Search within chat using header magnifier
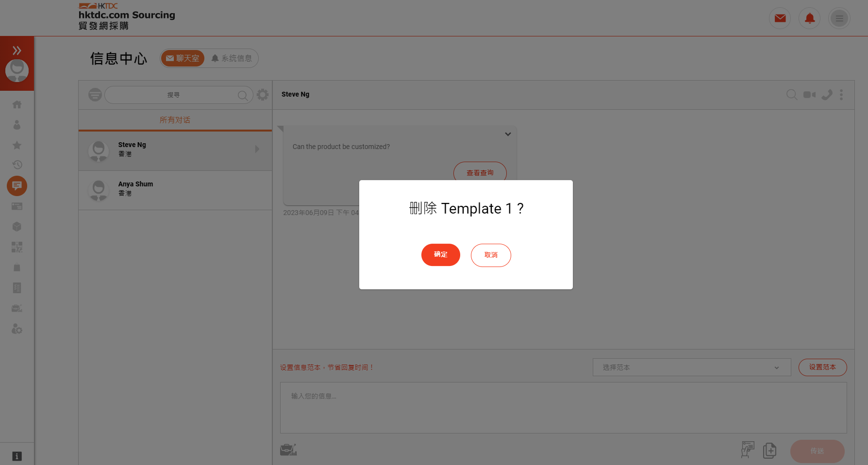868x465 pixels. coord(792,95)
